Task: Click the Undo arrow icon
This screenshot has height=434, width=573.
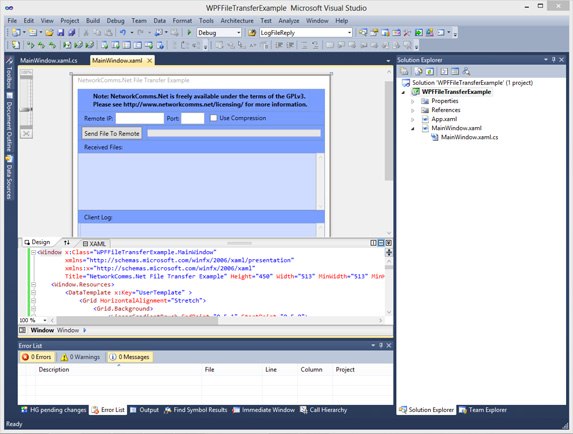Action: pos(123,33)
